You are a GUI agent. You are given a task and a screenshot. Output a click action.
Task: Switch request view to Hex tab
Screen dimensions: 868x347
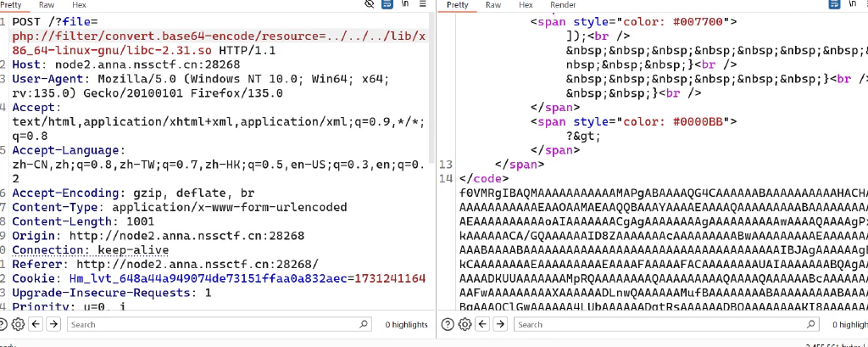tap(79, 4)
